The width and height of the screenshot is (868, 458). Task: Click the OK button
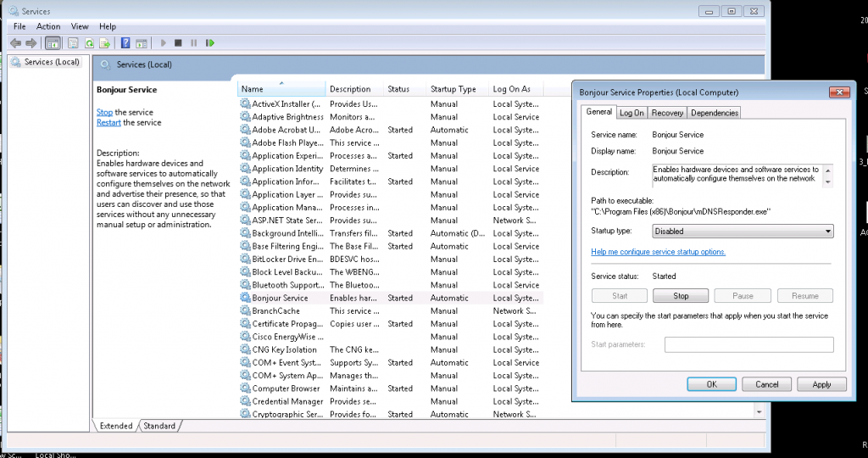(711, 384)
